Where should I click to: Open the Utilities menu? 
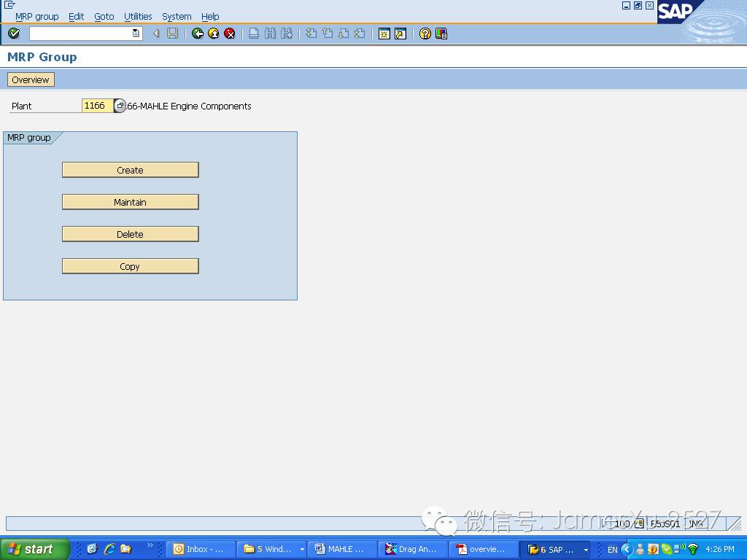pos(138,17)
